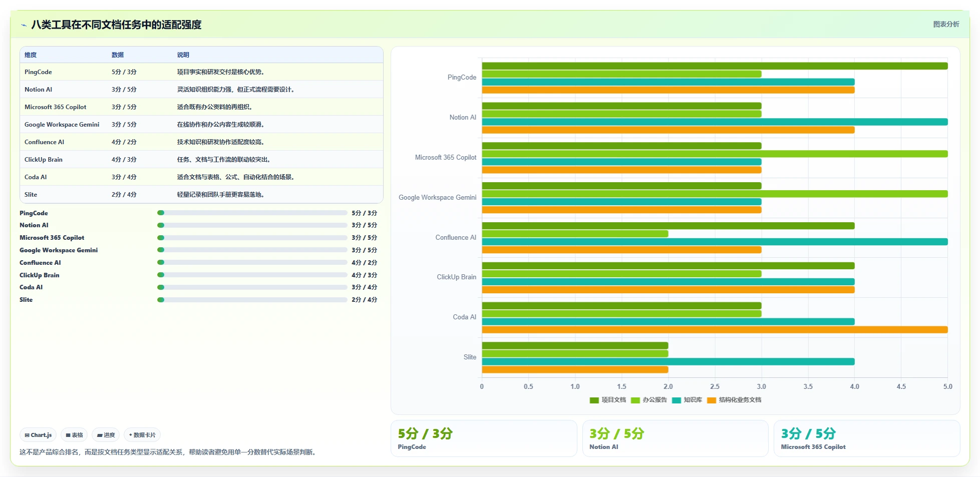Open the PingCode "5分 / 3分" data card

coord(484,438)
